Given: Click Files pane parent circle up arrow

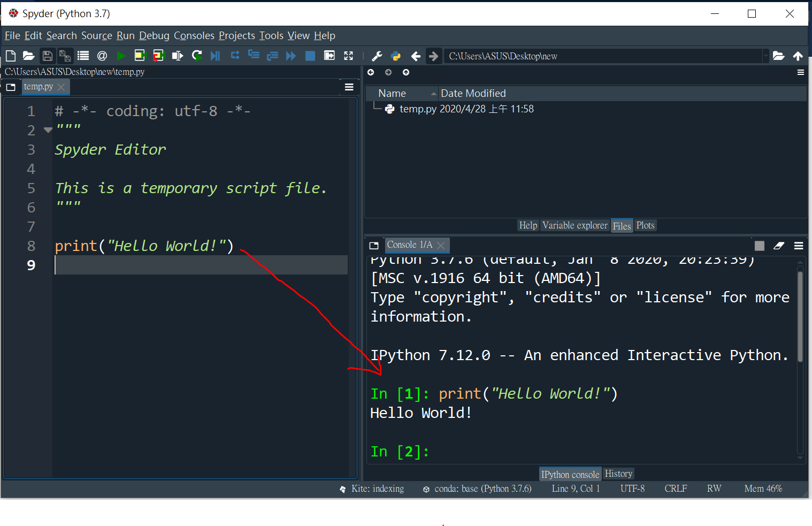Looking at the screenshot, I should [x=406, y=72].
